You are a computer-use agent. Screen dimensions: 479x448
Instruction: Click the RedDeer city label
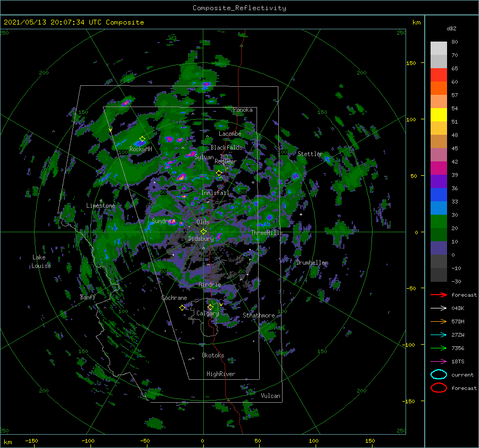(x=226, y=161)
